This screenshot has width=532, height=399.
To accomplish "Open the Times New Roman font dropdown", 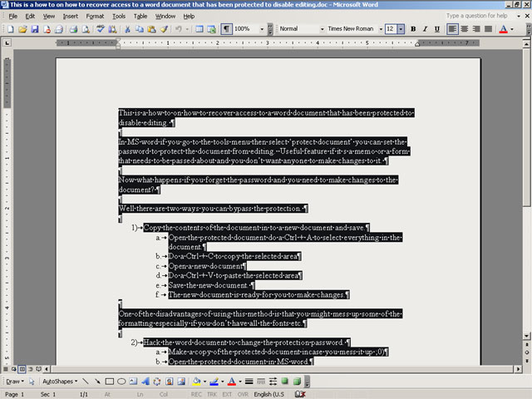I will tap(381, 29).
